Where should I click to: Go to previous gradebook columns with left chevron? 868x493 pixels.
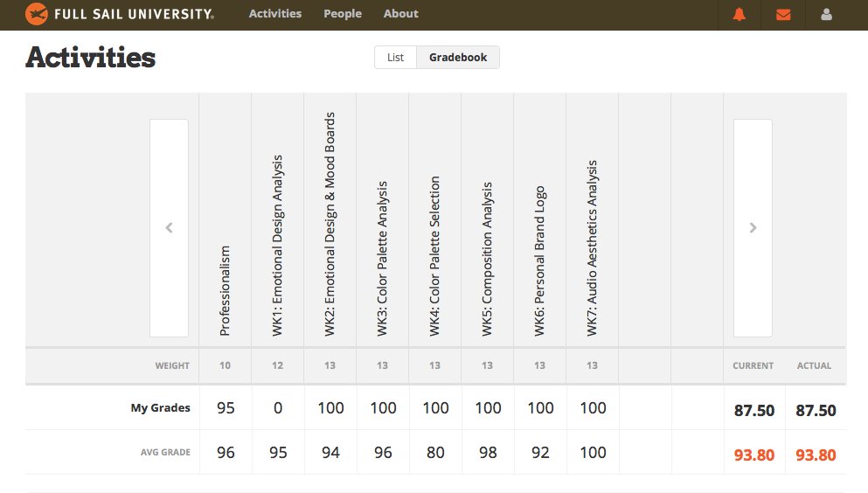[169, 228]
